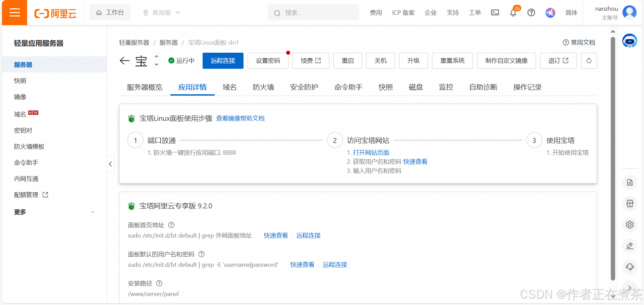Click the document icon in the right sidebar
The width and height of the screenshot is (644, 305).
(x=630, y=183)
